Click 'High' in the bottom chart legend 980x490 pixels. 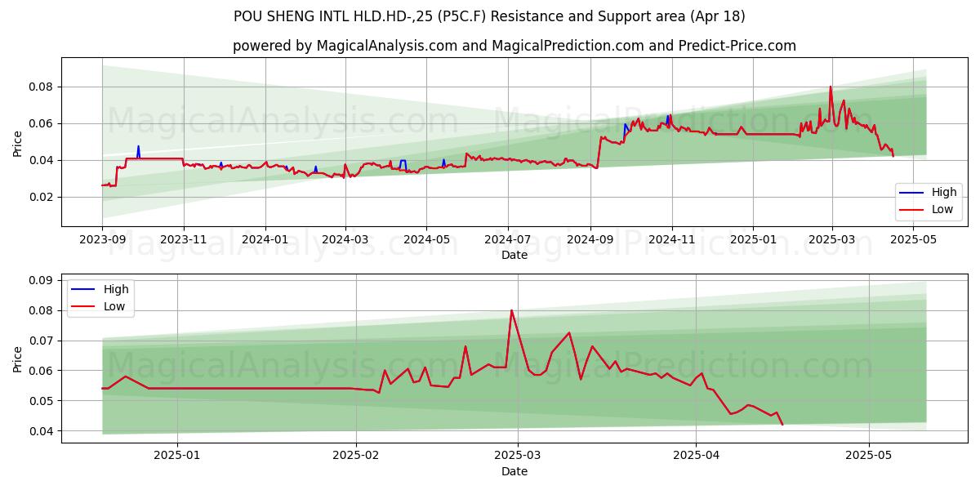[116, 289]
